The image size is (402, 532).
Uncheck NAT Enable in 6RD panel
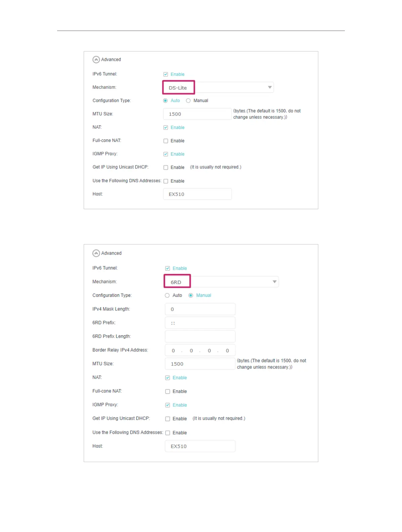click(168, 378)
